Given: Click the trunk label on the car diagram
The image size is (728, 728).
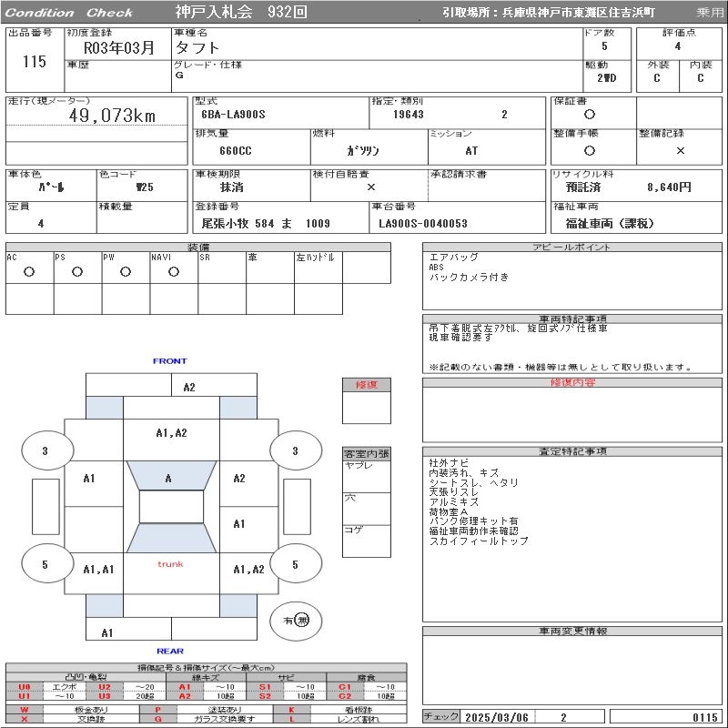Looking at the screenshot, I should [170, 564].
